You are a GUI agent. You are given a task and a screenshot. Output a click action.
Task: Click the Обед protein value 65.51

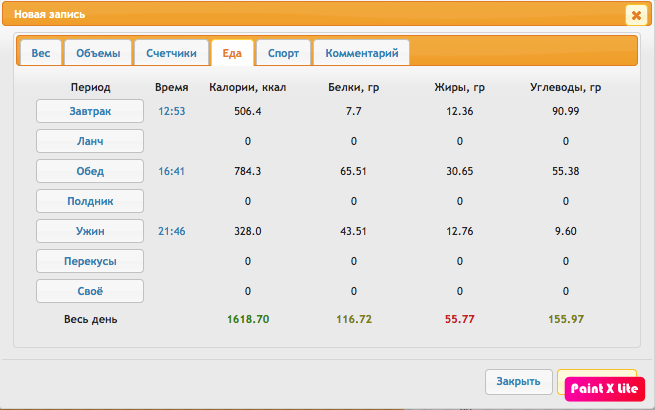[353, 171]
